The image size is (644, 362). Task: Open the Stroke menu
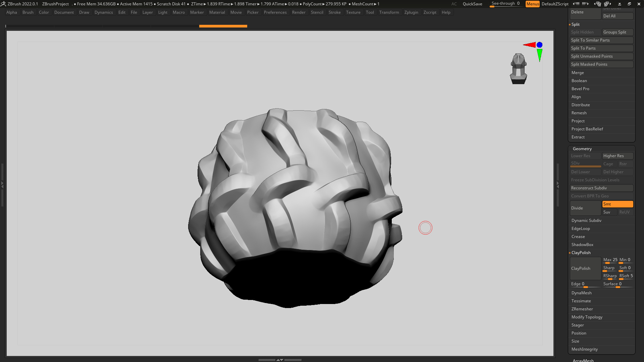click(334, 12)
